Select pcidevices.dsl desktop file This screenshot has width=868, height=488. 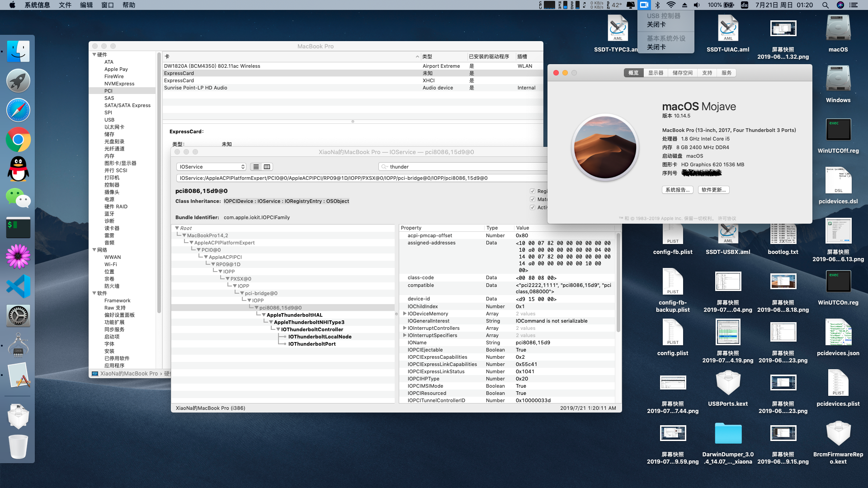point(838,186)
